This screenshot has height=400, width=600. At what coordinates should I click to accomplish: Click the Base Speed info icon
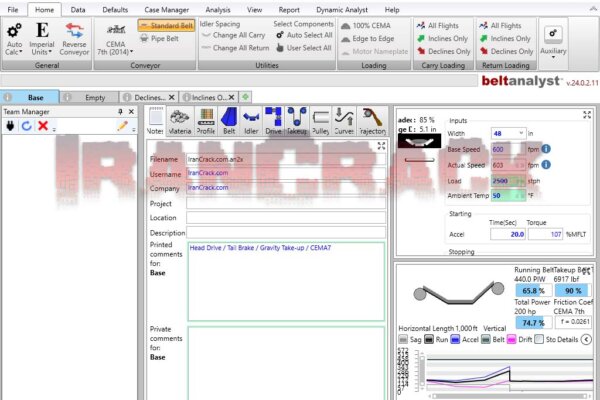(546, 149)
